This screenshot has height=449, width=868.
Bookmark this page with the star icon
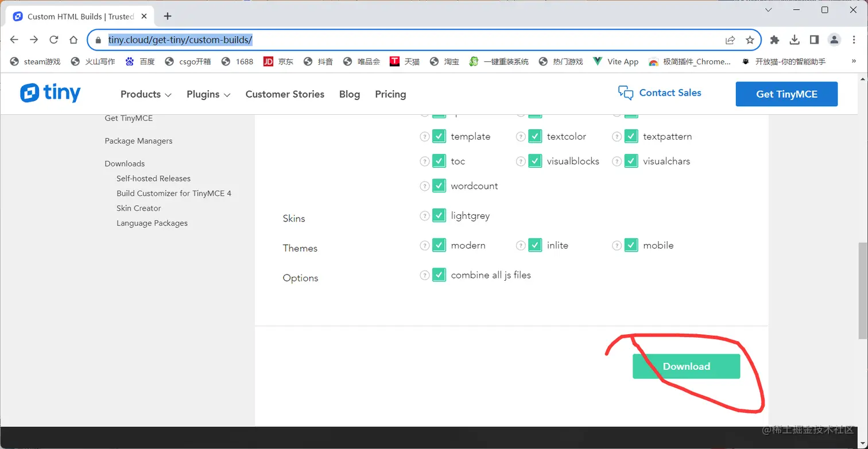[x=750, y=40]
